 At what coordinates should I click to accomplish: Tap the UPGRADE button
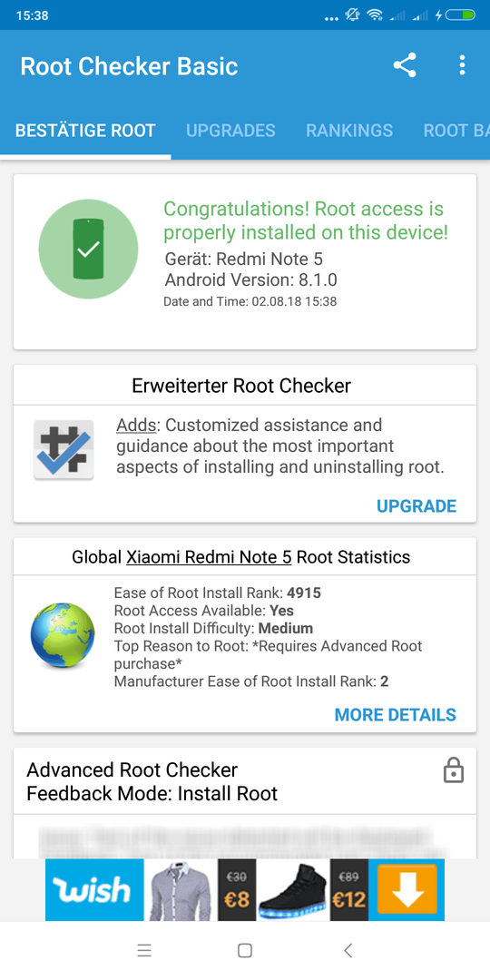pyautogui.click(x=416, y=505)
